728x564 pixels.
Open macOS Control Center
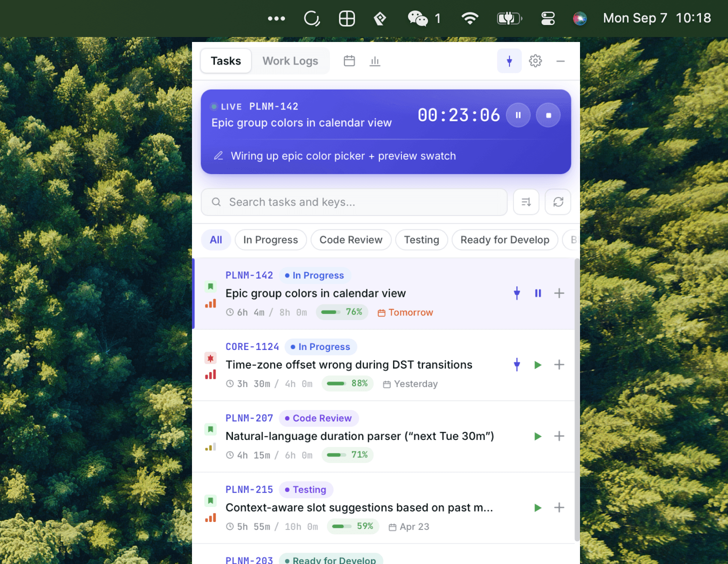tap(548, 18)
